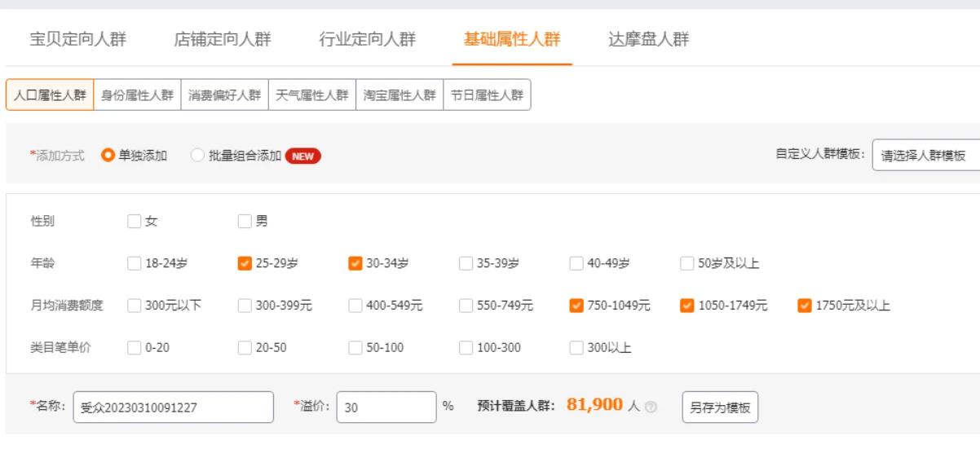Image resolution: width=980 pixels, height=449 pixels.
Task: Select the 行业定向人群 tab
Action: pyautogui.click(x=367, y=40)
